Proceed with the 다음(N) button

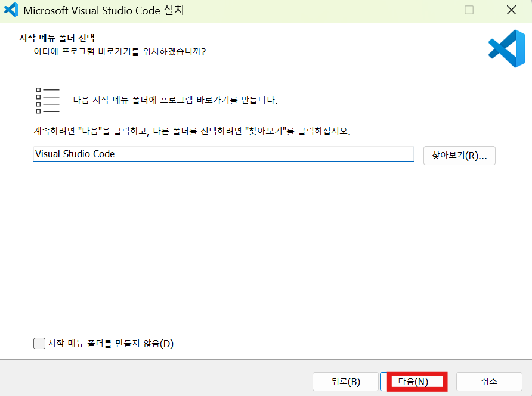point(413,382)
